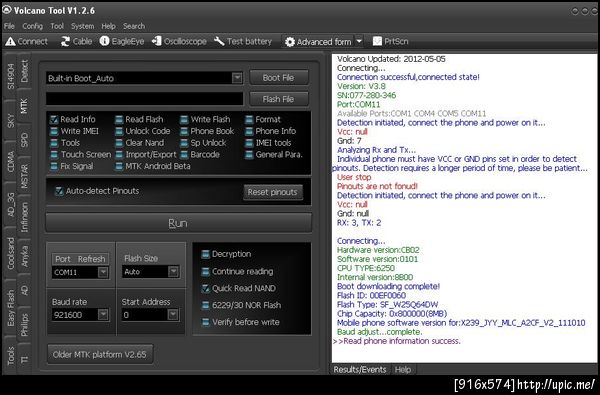600x395 pixels.
Task: Expand the Baud rate 921600 dropdown
Action: tap(103, 315)
